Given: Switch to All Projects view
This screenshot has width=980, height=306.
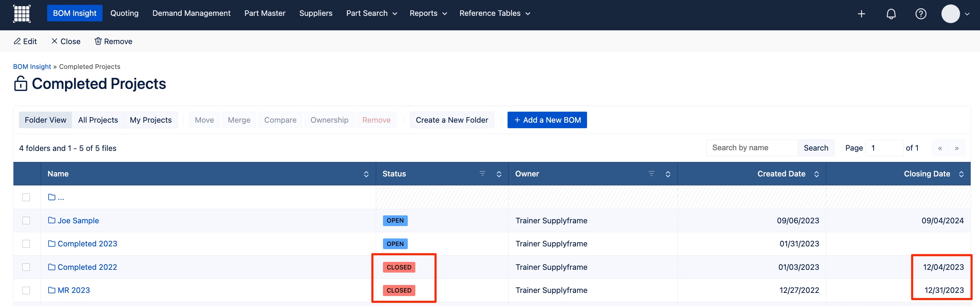Looking at the screenshot, I should (x=98, y=120).
